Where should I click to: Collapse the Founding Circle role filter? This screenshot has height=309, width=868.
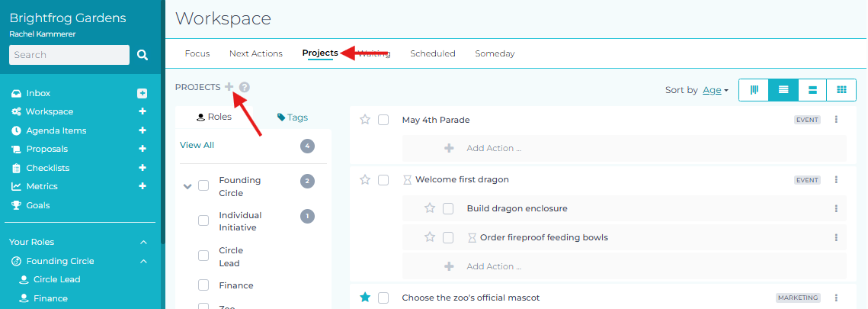pos(187,185)
